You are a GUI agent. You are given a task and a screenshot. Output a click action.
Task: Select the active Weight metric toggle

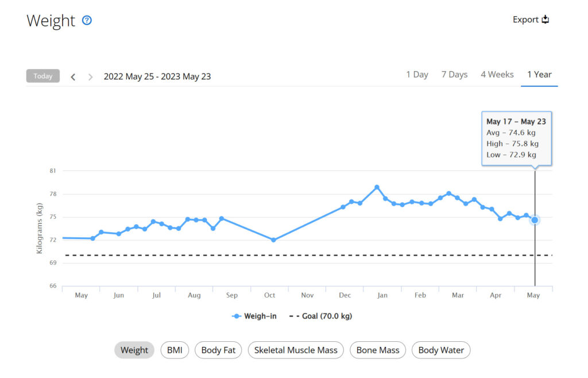[x=134, y=350]
